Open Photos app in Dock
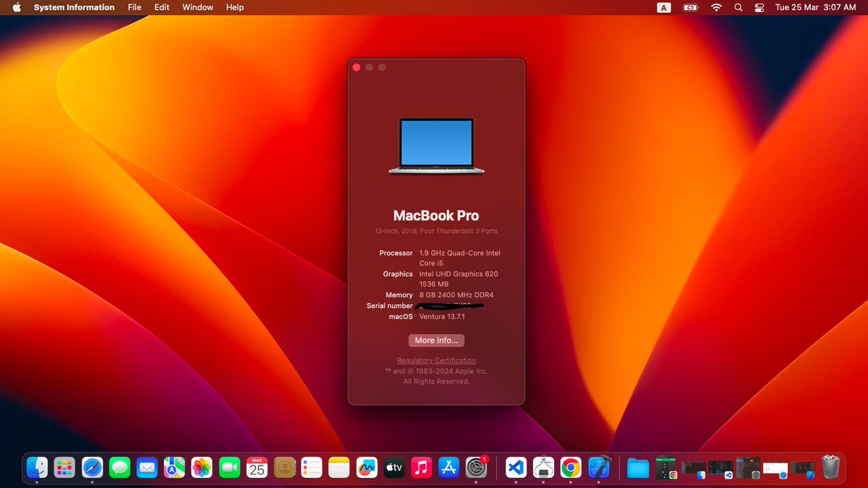This screenshot has height=488, width=868. coord(202,468)
